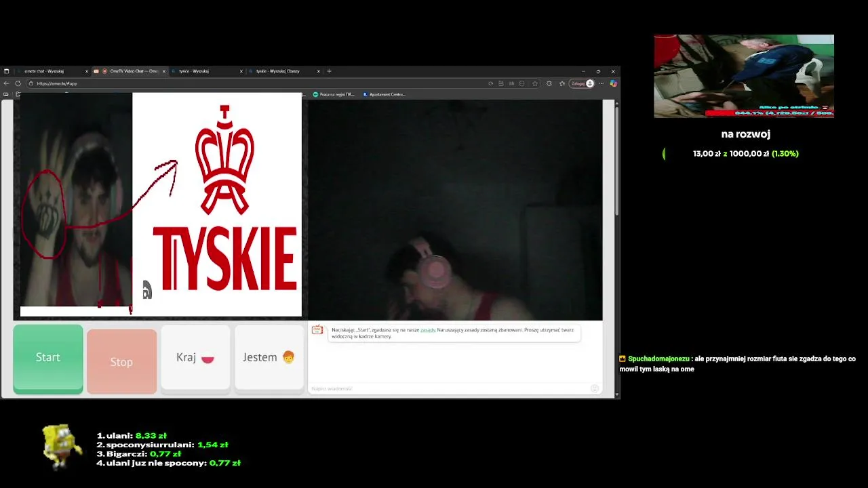
Task: Click donor 'spoconysiurrulani: 1,54 zł'
Action: tap(162, 445)
